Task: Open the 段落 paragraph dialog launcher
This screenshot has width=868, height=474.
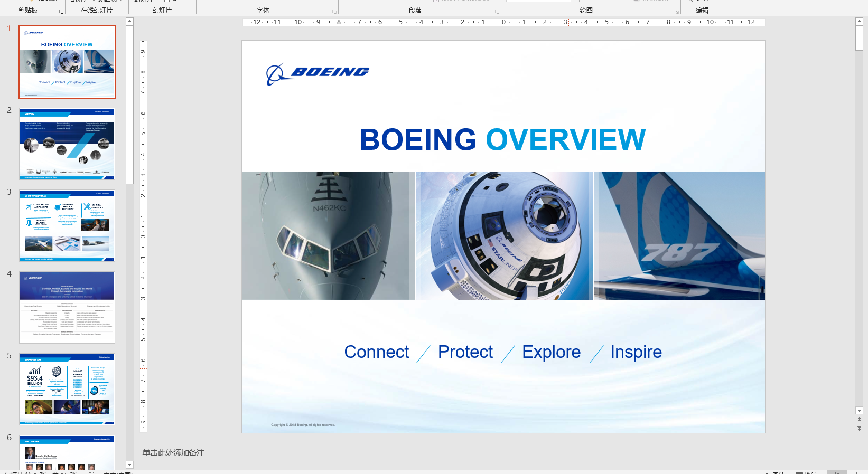Action: pyautogui.click(x=497, y=11)
